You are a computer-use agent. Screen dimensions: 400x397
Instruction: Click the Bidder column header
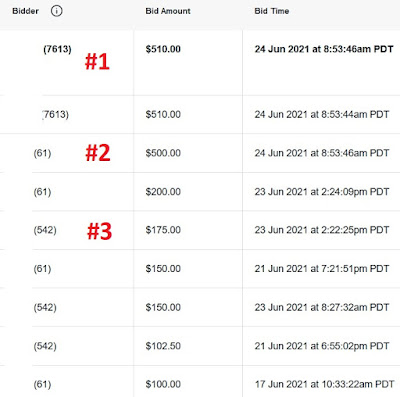click(x=25, y=11)
